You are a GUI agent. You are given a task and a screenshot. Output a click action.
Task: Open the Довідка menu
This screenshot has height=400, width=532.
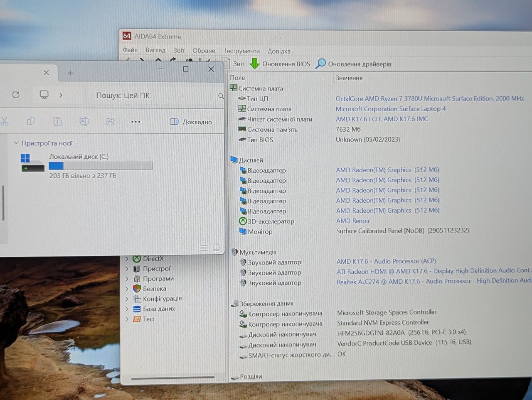click(279, 51)
